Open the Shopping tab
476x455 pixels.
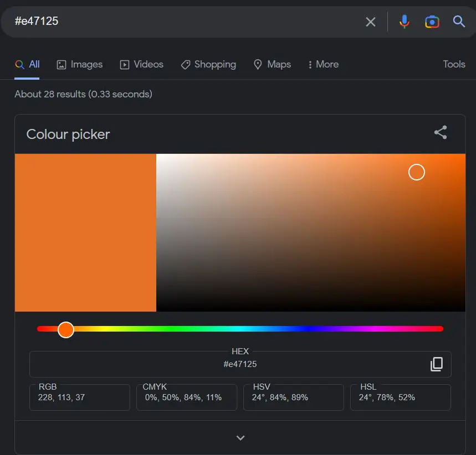[208, 64]
